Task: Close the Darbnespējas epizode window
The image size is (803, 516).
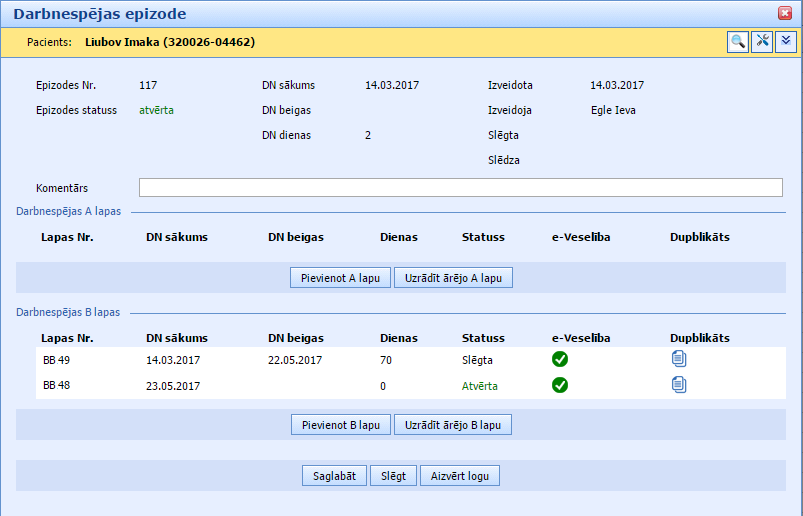Action: [785, 13]
